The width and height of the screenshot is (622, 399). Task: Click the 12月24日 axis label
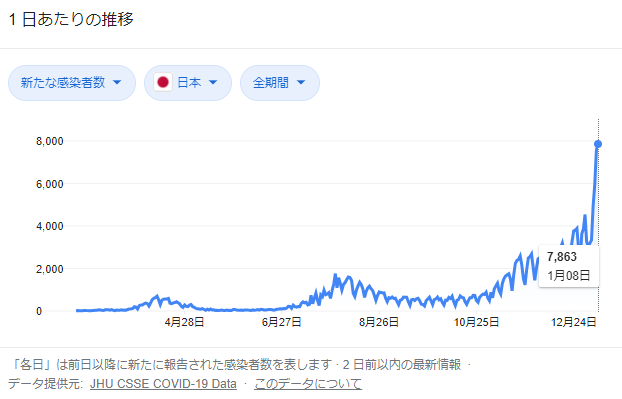click(574, 322)
